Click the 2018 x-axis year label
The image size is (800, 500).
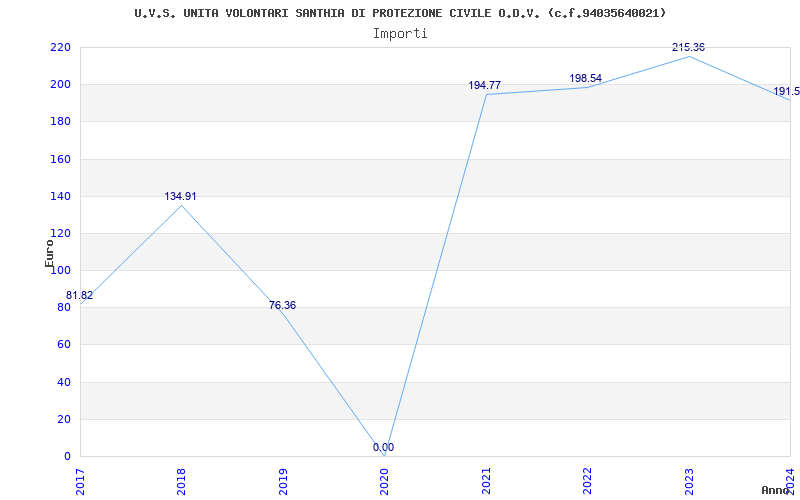point(181,481)
